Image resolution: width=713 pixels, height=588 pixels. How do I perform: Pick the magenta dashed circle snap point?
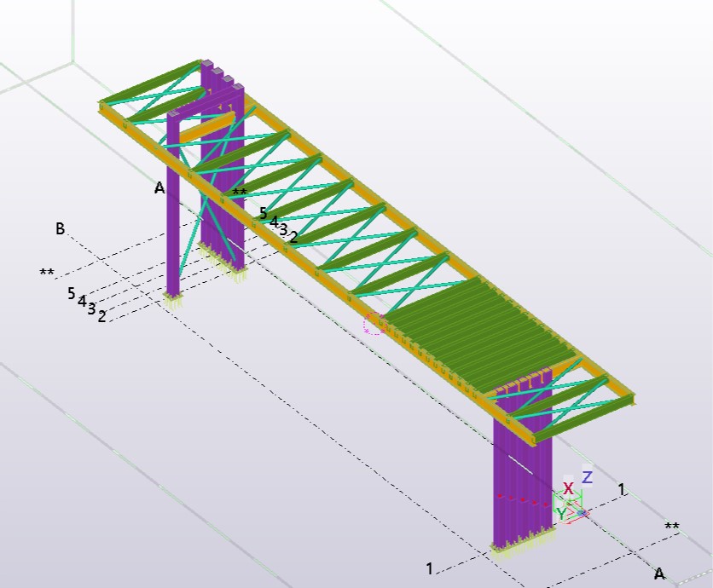tap(374, 323)
